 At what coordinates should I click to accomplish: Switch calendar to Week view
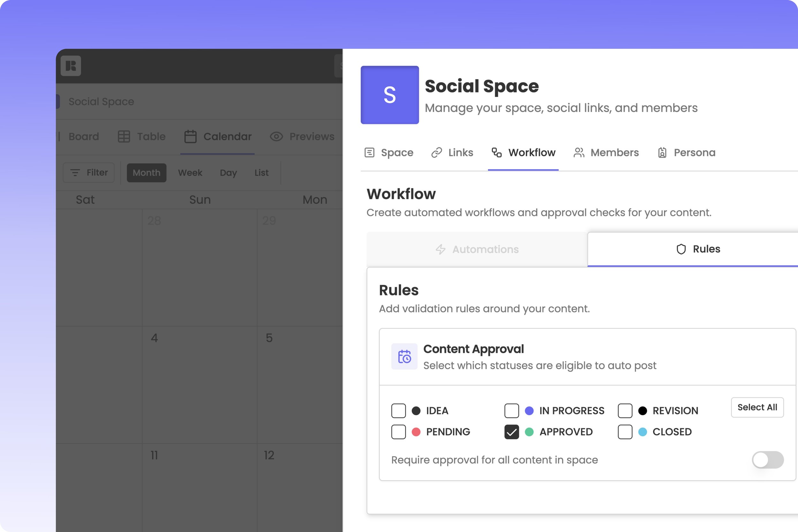tap(190, 173)
